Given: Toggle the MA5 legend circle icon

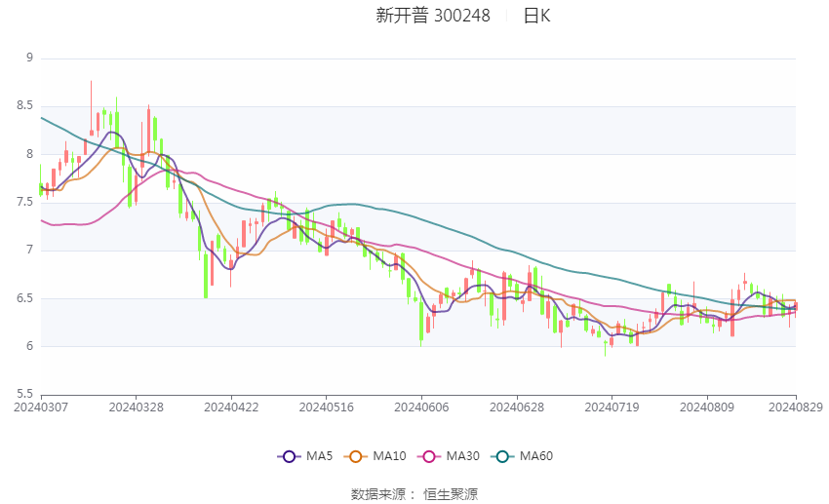Looking at the screenshot, I should tap(290, 456).
